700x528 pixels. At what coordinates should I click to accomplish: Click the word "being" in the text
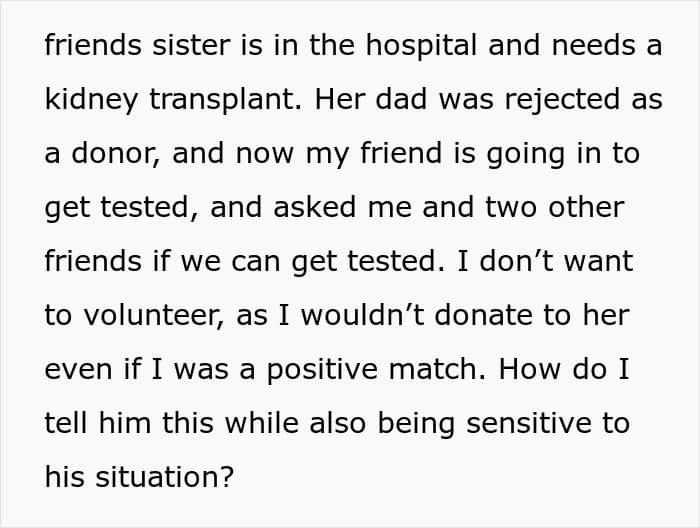pos(417,424)
